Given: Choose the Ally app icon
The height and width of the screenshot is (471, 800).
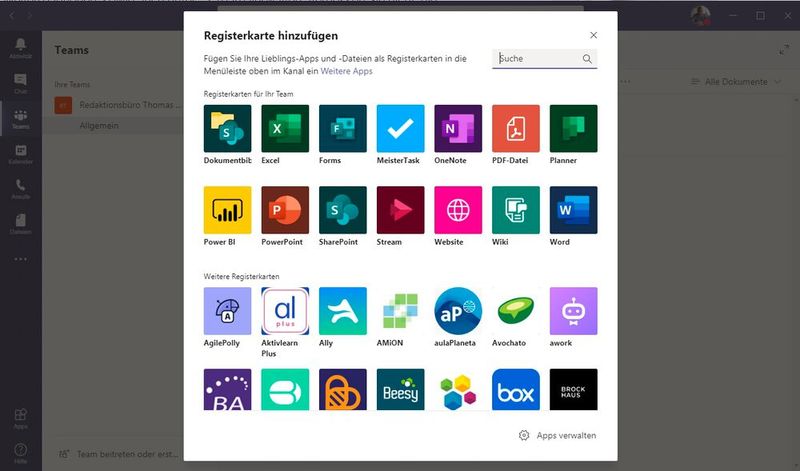Looking at the screenshot, I should [342, 311].
